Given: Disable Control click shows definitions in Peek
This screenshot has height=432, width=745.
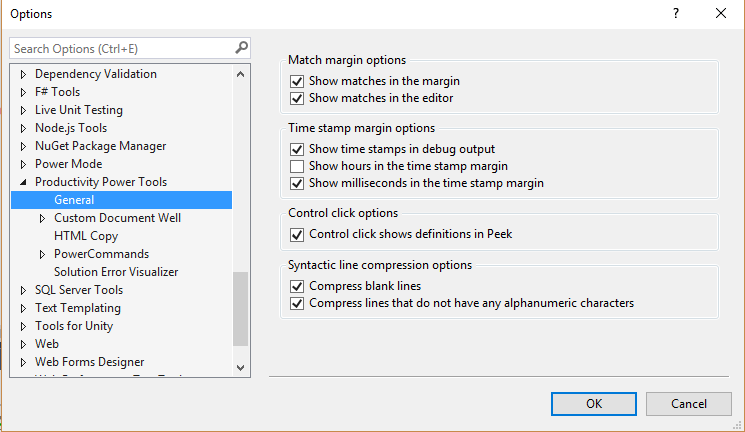Looking at the screenshot, I should 296,235.
